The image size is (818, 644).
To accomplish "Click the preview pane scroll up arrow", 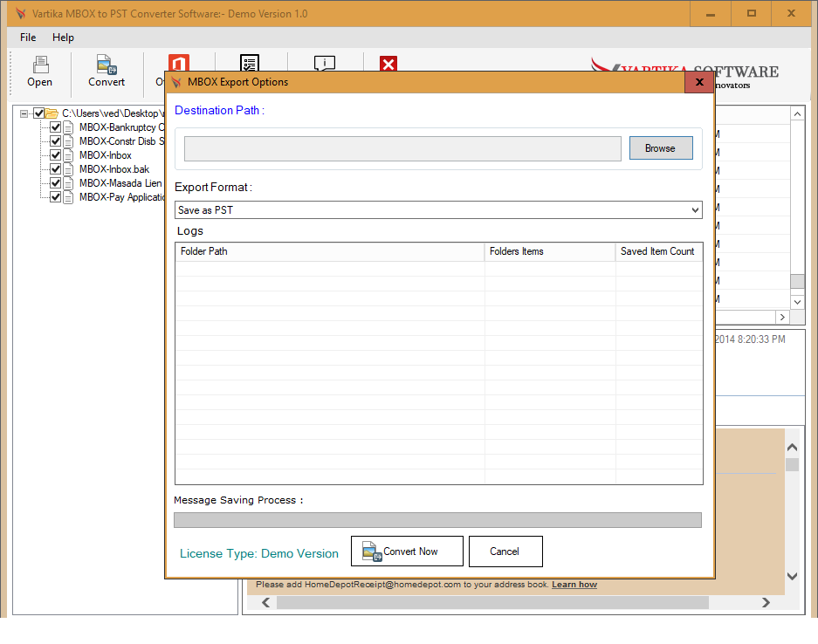I will tap(792, 448).
